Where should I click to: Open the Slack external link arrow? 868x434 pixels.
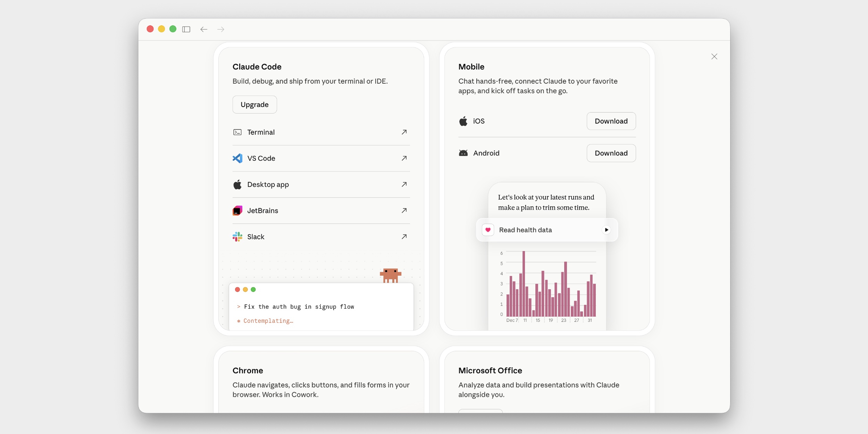pyautogui.click(x=404, y=237)
